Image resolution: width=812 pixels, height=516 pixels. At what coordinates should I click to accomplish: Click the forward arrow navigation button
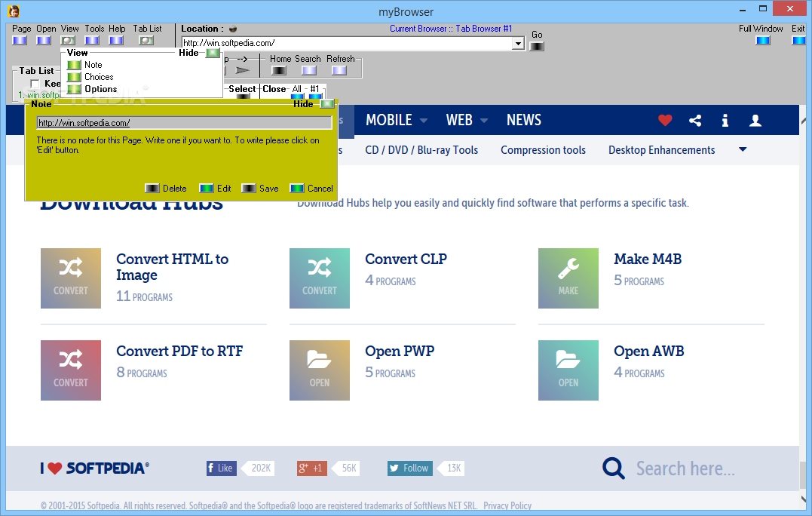pos(242,70)
